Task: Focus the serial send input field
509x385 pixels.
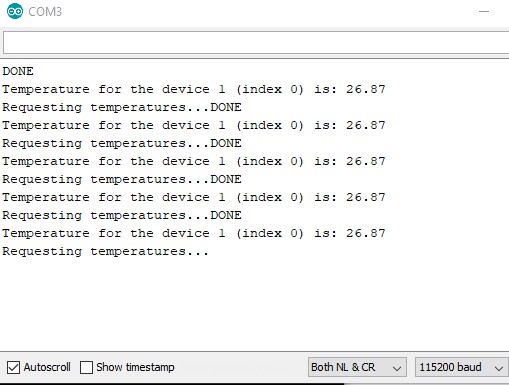Action: point(256,42)
